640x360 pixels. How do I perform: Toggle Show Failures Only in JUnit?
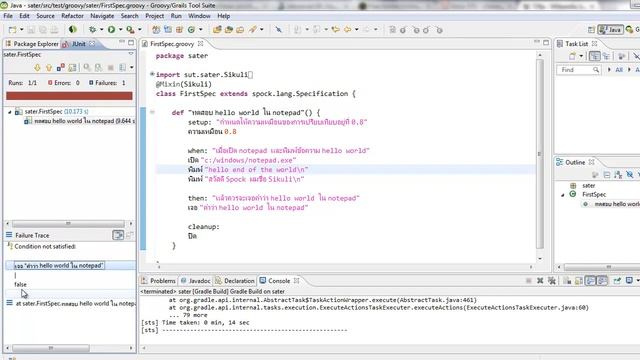pyautogui.click(x=60, y=67)
